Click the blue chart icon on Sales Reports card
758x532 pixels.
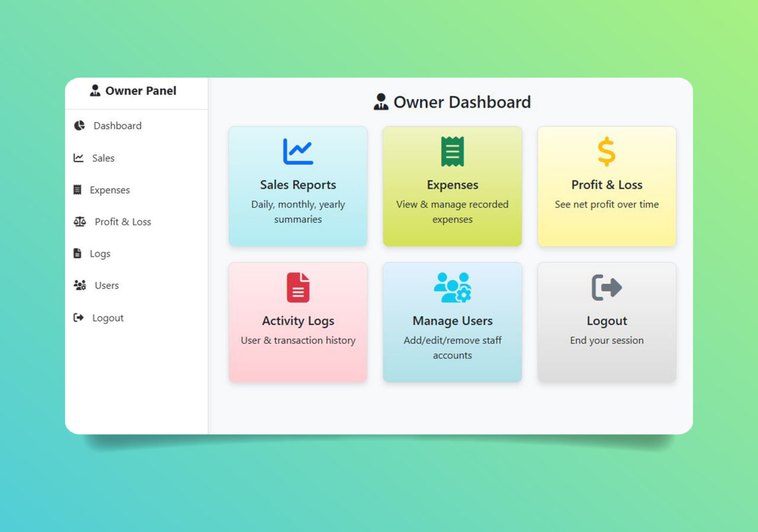298,150
